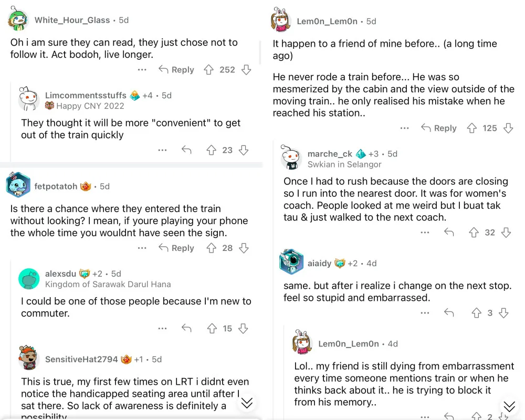Downvote White_Hour_Glass's comment with 252 votes

[246, 70]
